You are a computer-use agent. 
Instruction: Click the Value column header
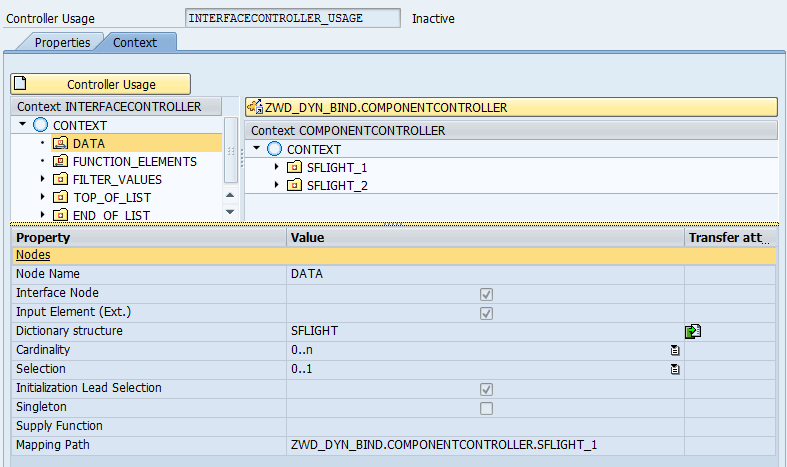click(485, 238)
